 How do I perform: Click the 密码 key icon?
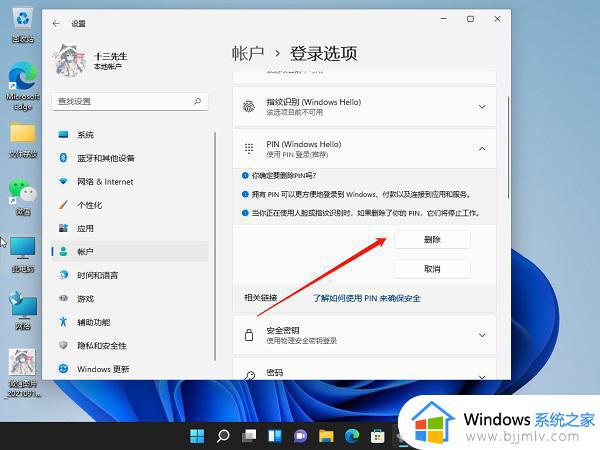coord(250,376)
